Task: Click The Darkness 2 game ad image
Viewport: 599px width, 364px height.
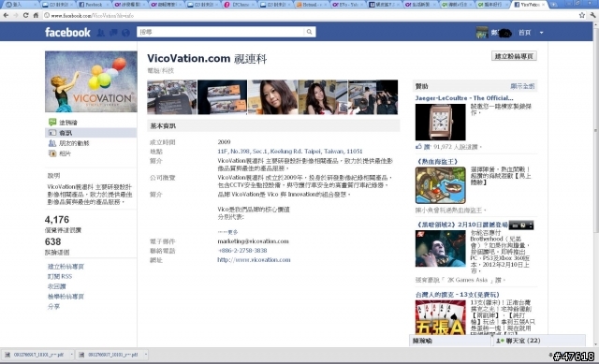Action: pyautogui.click(x=441, y=249)
